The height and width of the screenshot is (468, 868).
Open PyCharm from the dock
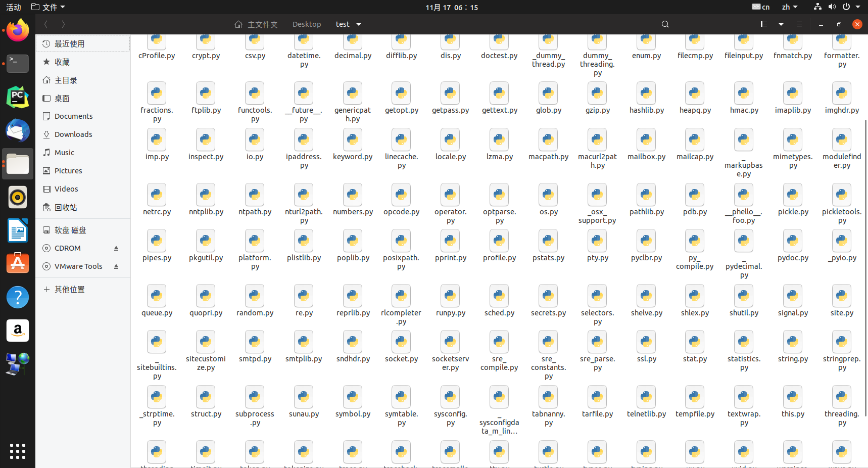18,97
